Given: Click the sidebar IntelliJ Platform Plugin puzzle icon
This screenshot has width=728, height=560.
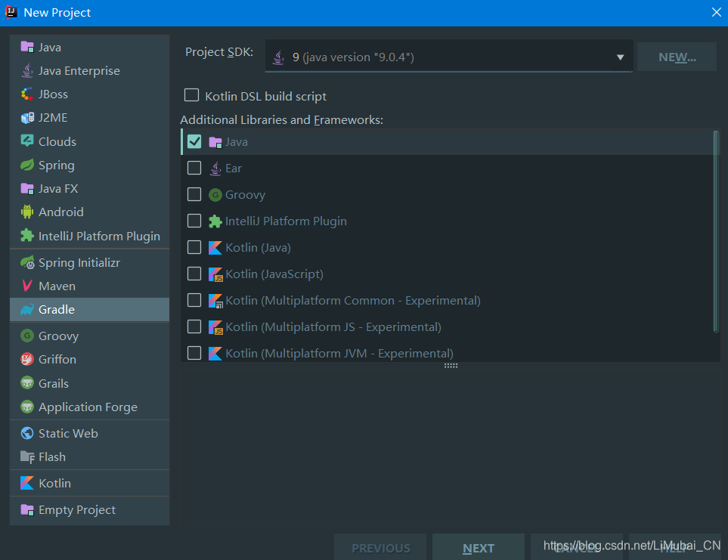Looking at the screenshot, I should 27,236.
